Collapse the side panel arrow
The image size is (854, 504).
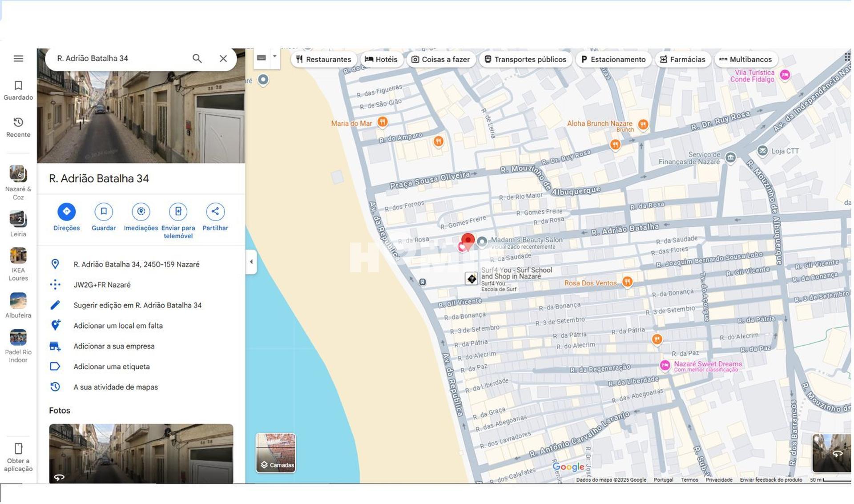[x=251, y=262]
